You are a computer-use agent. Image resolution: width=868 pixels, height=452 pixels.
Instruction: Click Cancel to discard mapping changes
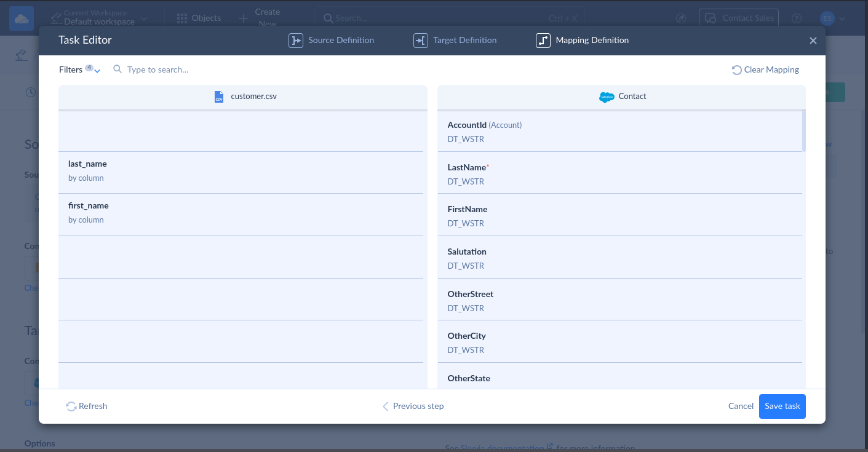pos(740,406)
